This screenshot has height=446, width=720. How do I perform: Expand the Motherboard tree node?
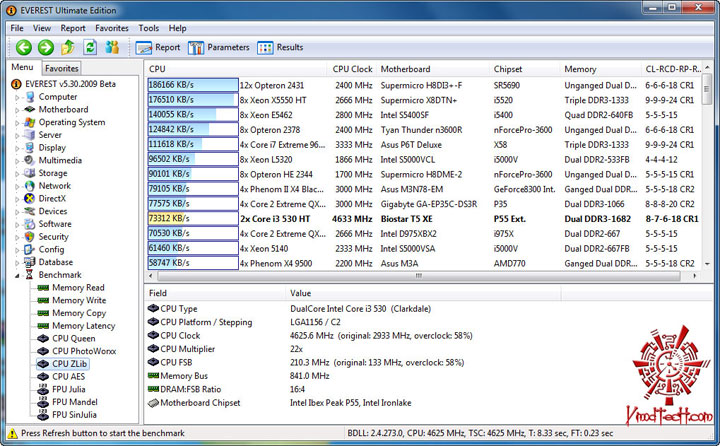(18, 110)
